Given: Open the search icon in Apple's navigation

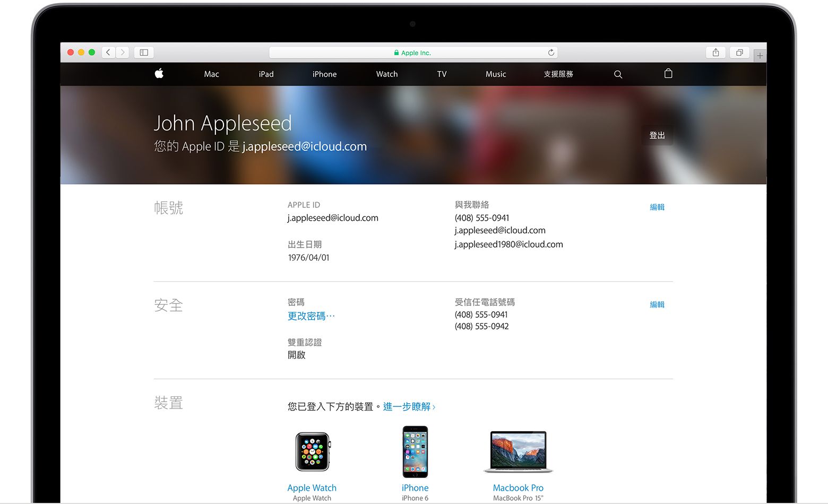Looking at the screenshot, I should (618, 74).
